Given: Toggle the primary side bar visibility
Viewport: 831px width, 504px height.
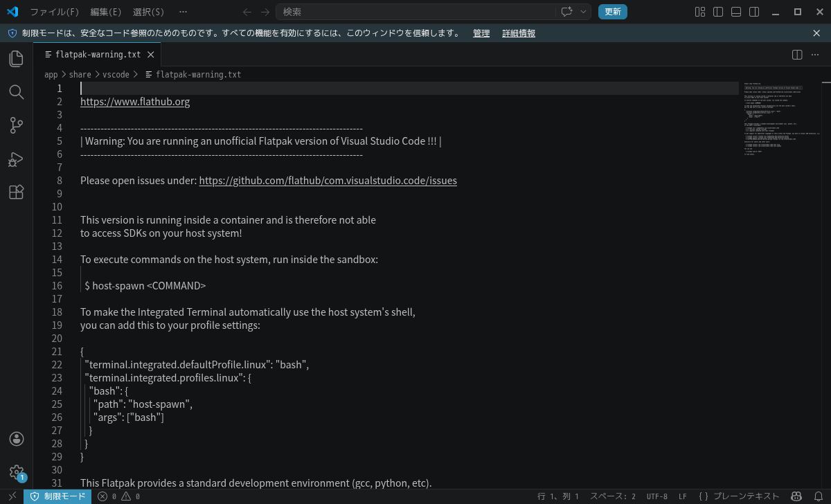Looking at the screenshot, I should [718, 12].
